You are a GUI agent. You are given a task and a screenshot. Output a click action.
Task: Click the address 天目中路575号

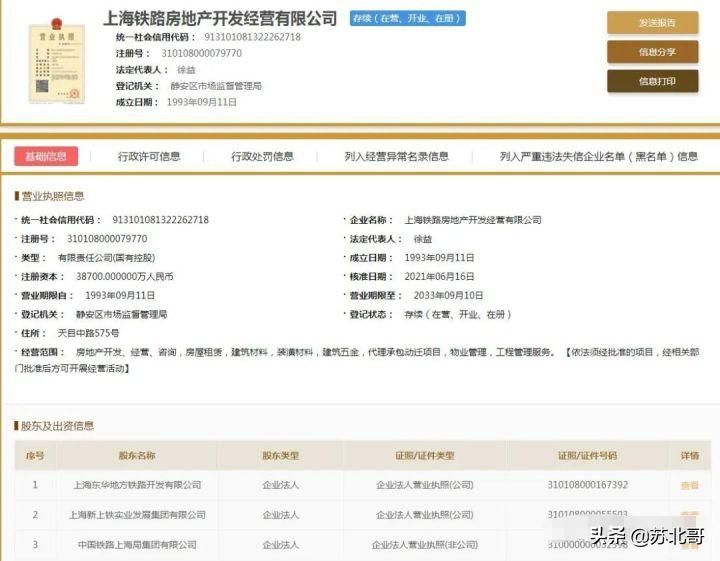[x=88, y=333]
